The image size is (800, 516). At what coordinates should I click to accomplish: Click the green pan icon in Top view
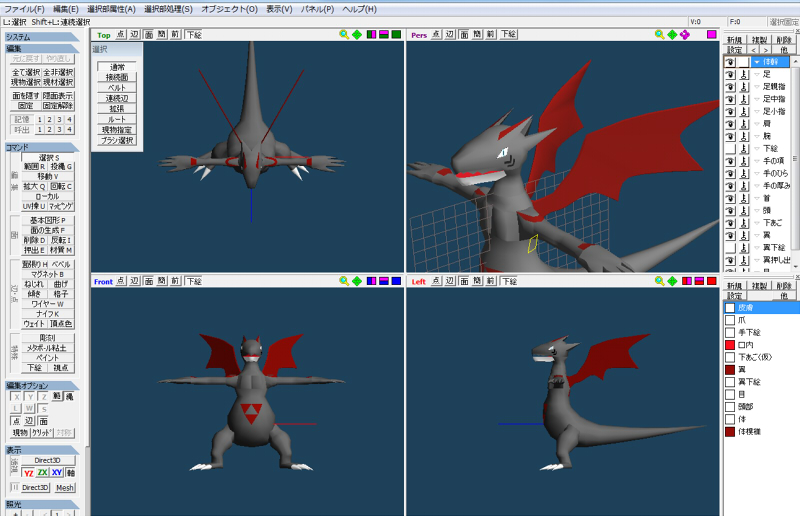pyautogui.click(x=357, y=34)
